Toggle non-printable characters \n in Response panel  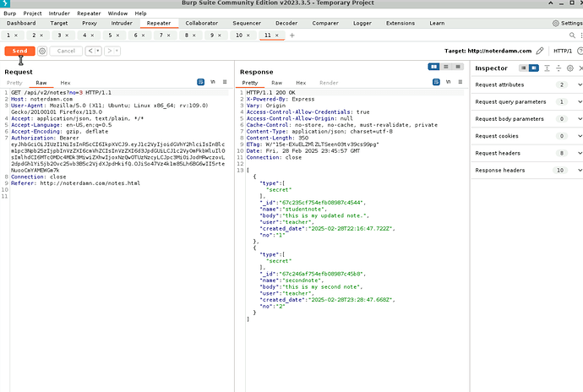coord(448,82)
